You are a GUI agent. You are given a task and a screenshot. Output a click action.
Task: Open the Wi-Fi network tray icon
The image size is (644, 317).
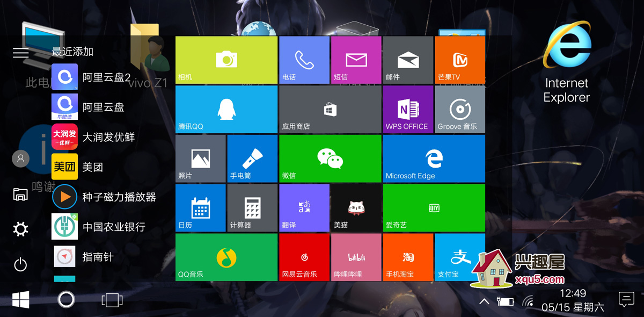click(528, 301)
